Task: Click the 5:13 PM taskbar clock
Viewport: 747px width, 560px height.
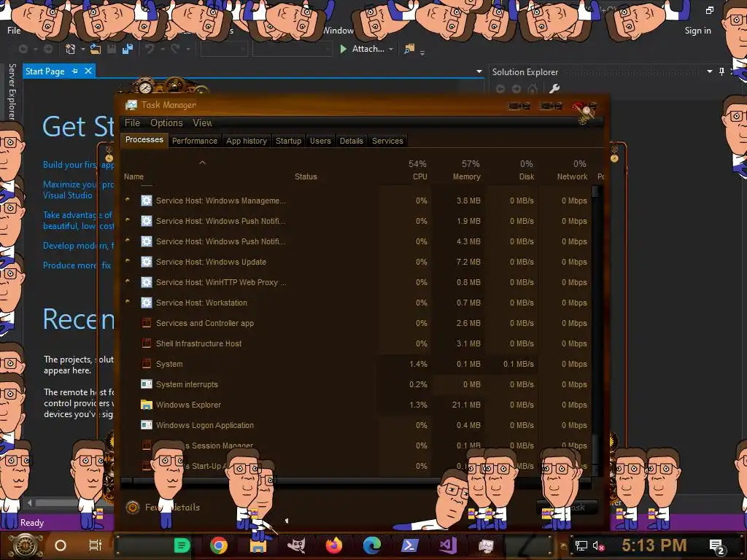Action: pyautogui.click(x=654, y=545)
